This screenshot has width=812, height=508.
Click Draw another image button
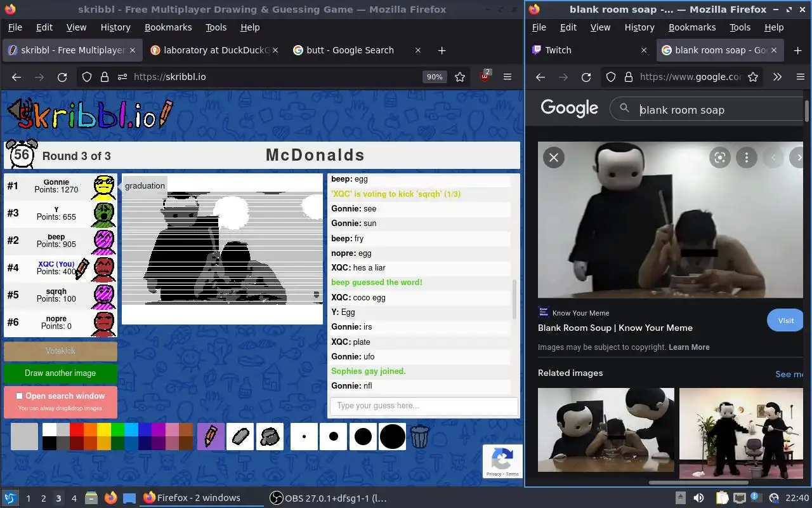[x=60, y=373]
